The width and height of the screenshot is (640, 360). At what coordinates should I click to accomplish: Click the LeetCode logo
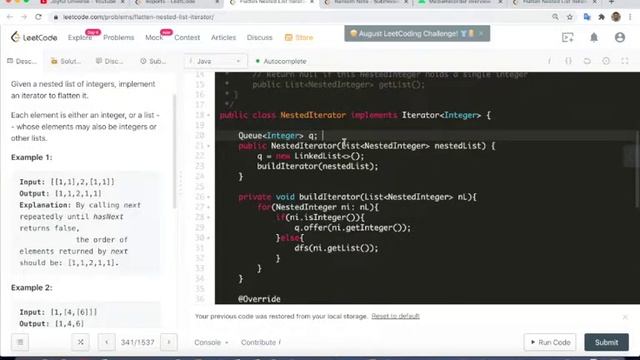(x=34, y=37)
